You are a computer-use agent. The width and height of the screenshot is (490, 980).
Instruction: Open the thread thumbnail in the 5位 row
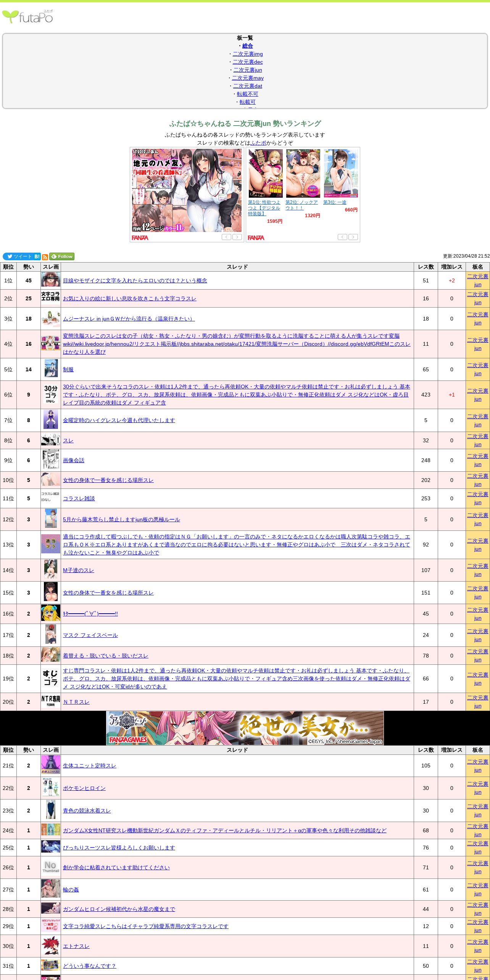(x=51, y=369)
